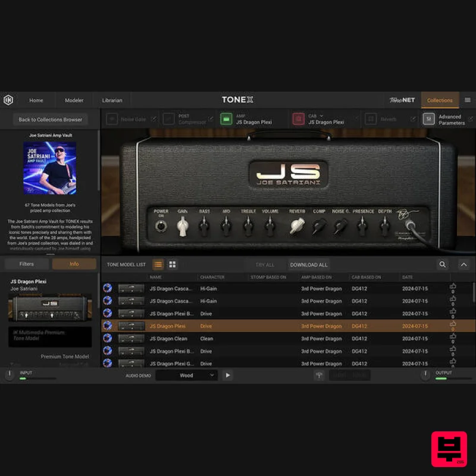476x476 pixels.
Task: Open the hamburger menu icon
Action: coord(468,100)
